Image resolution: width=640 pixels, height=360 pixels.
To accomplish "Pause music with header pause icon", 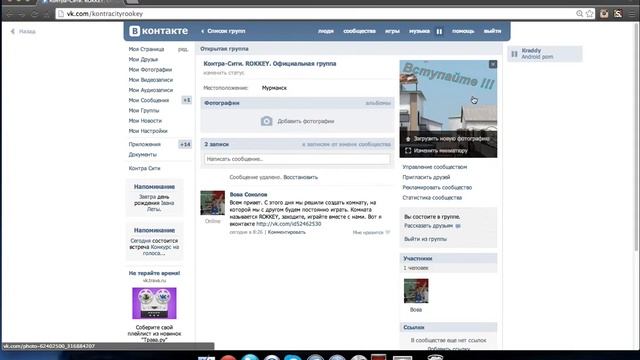I will (x=439, y=31).
